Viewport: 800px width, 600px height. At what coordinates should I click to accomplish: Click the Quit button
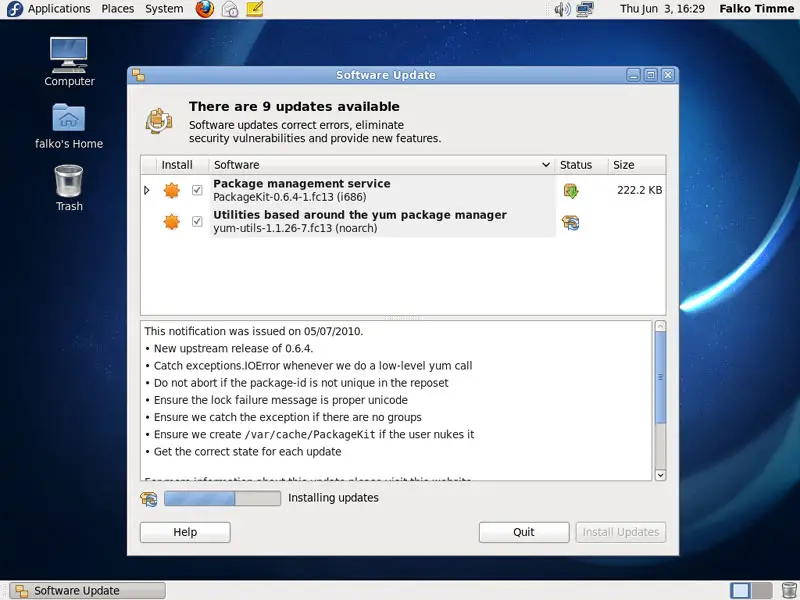coord(524,532)
